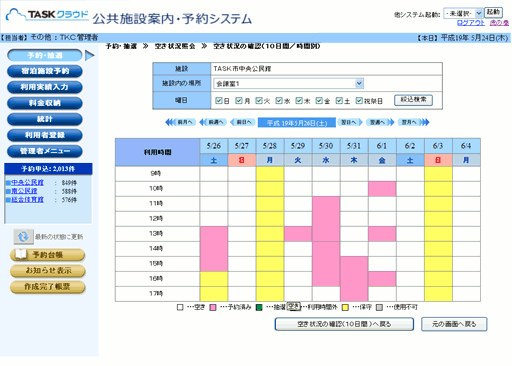Click the gray 使用不可 legend swatch
Viewport: 512px width, 366px height.
[x=379, y=307]
